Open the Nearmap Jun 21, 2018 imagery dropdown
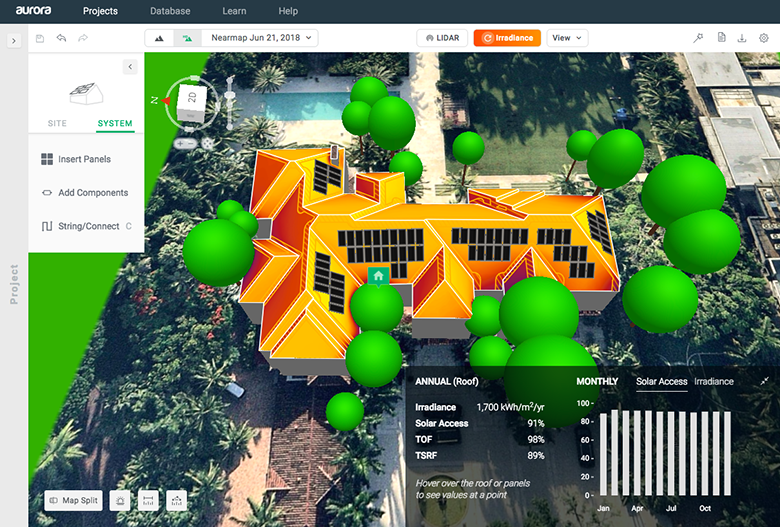 260,38
